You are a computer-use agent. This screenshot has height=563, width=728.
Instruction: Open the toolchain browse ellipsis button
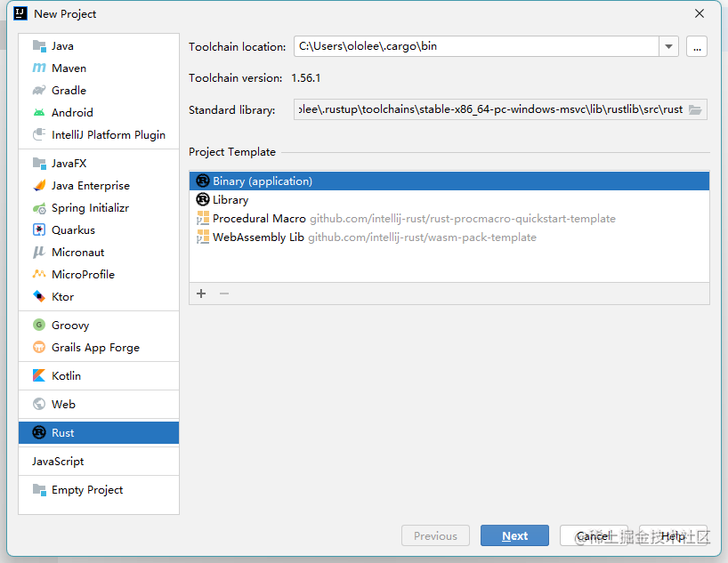coord(697,46)
